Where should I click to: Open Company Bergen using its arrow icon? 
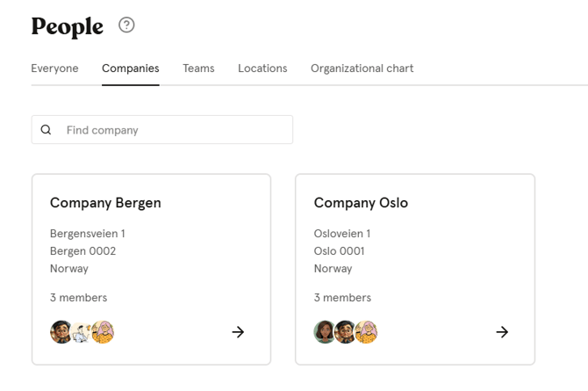pyautogui.click(x=238, y=332)
